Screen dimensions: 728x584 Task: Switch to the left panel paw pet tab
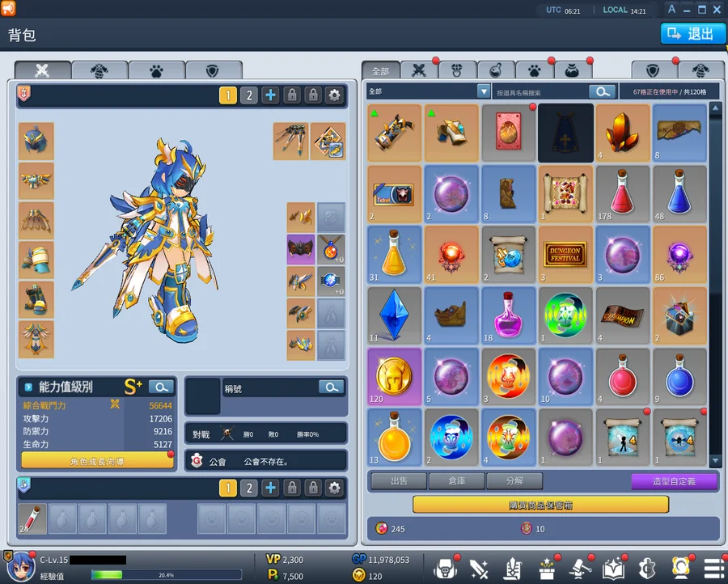(x=156, y=70)
